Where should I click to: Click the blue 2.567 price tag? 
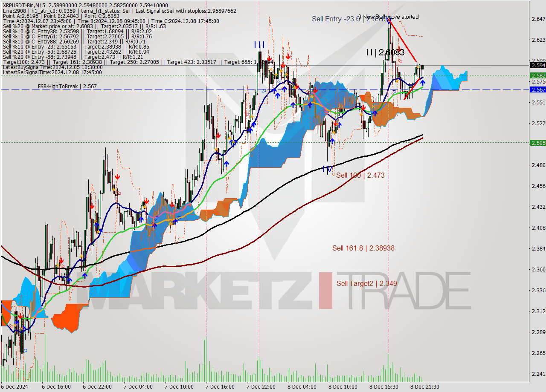(x=537, y=89)
